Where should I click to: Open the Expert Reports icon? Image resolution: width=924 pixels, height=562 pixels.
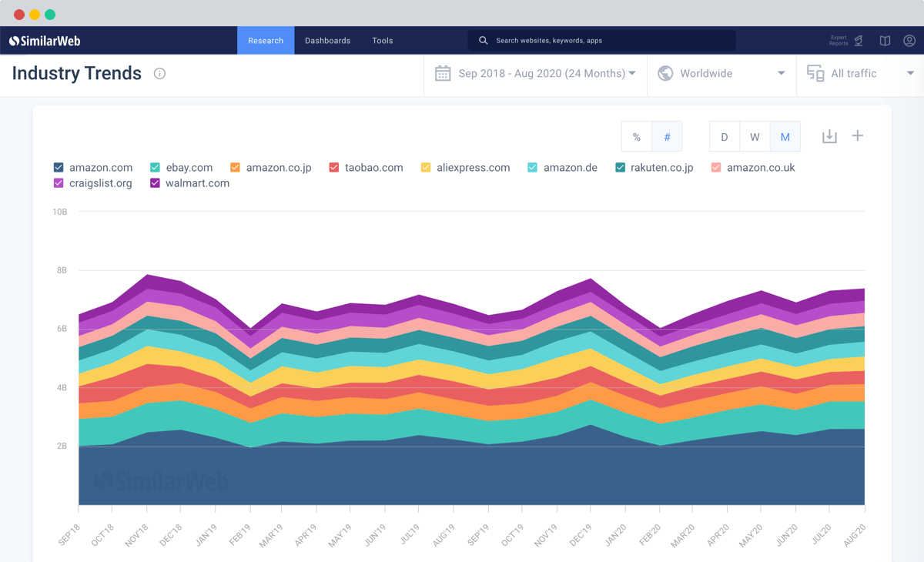[x=859, y=41]
